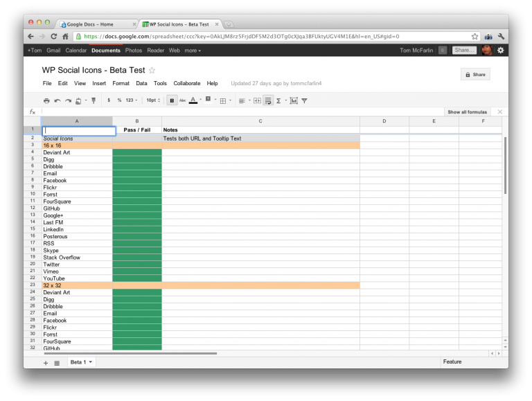Click Show all formulas

tap(467, 112)
